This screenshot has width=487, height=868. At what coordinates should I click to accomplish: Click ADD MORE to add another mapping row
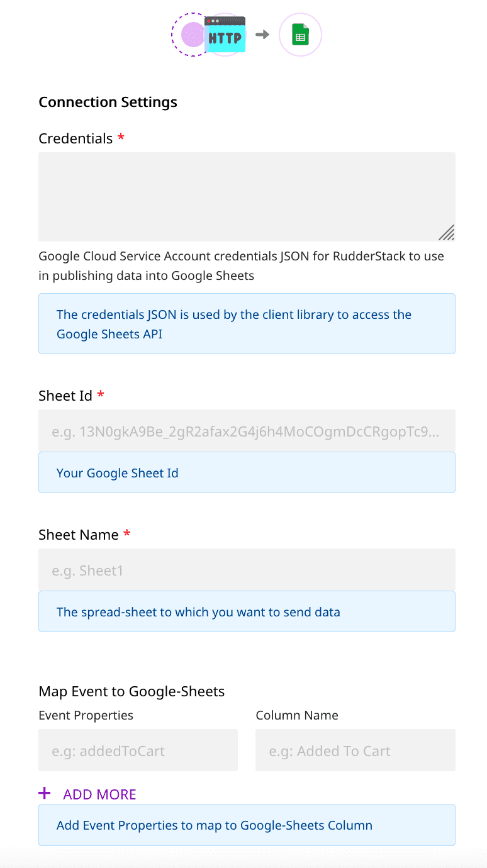tap(99, 794)
